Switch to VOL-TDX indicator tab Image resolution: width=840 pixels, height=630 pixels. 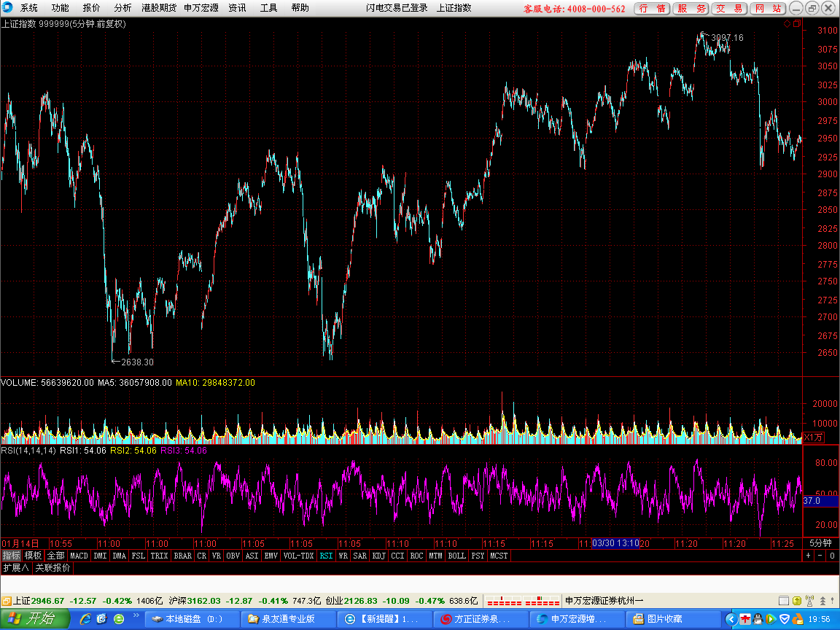[x=298, y=556]
